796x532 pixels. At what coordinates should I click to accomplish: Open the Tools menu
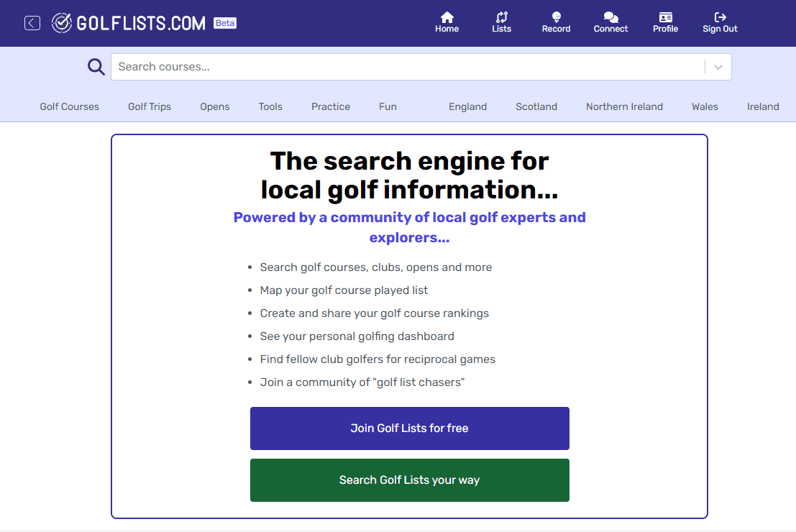(270, 106)
